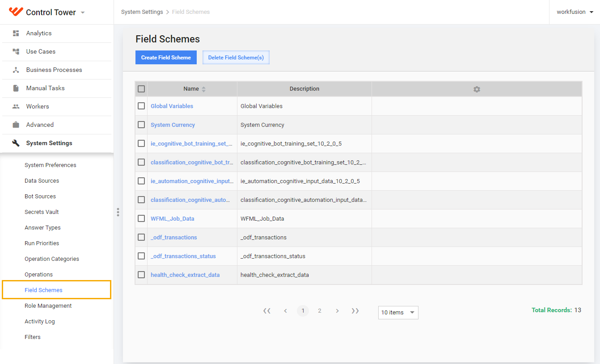Viewport: 600px width, 364px height.
Task: Click the Analytics dashboard icon
Action: [16, 33]
